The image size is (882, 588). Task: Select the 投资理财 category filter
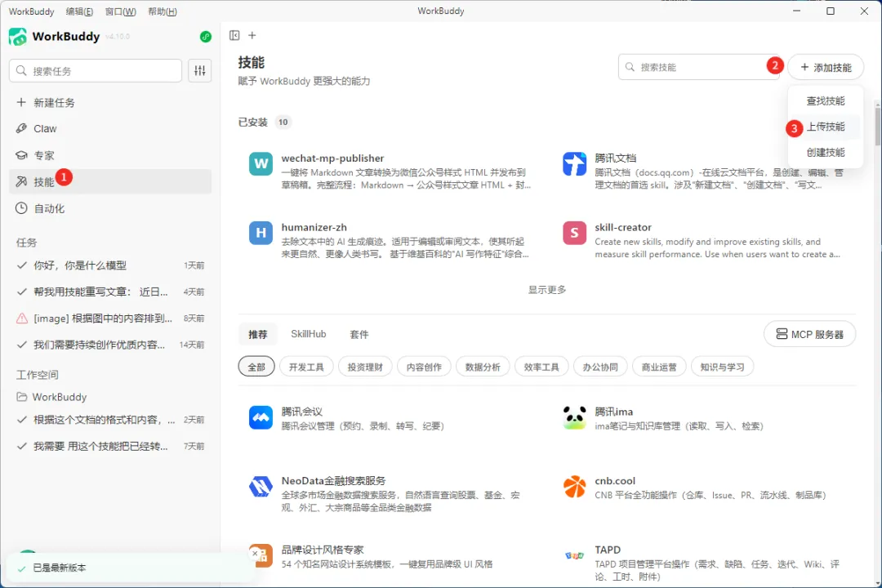point(365,367)
